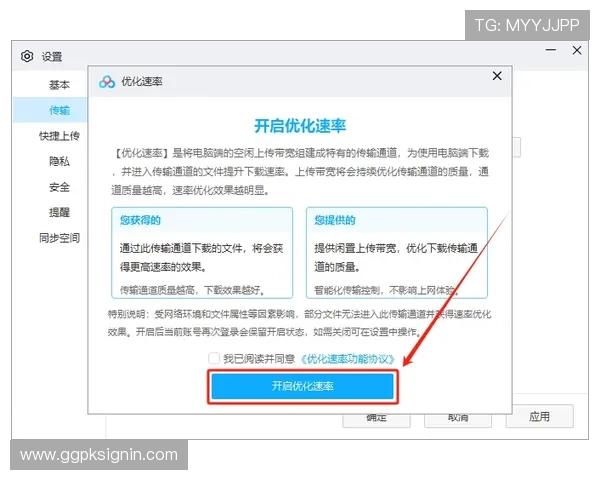The width and height of the screenshot is (600, 480).
Task: Click the 取消 button in settings window
Action: [458, 420]
